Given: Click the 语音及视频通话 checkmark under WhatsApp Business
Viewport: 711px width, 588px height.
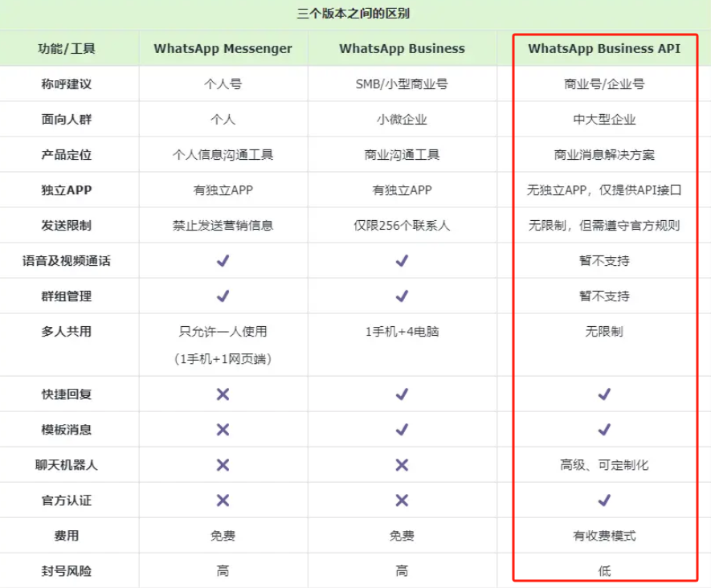Looking at the screenshot, I should tap(402, 261).
